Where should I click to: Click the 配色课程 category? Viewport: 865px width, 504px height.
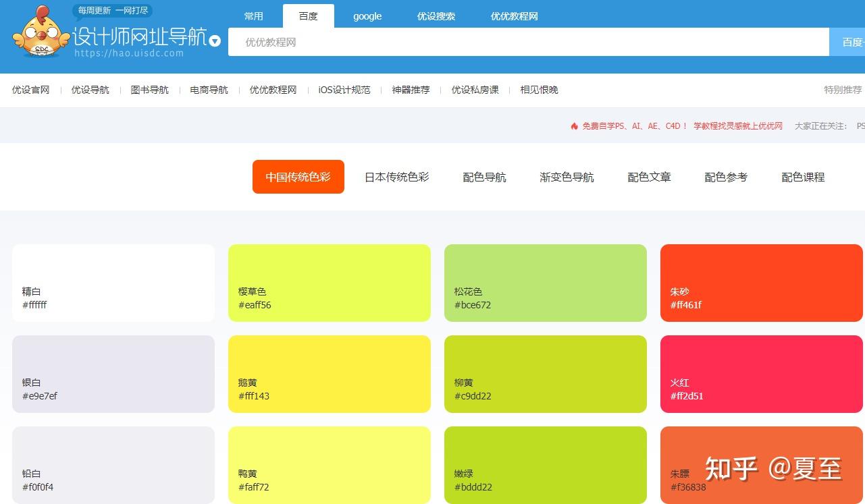[802, 177]
